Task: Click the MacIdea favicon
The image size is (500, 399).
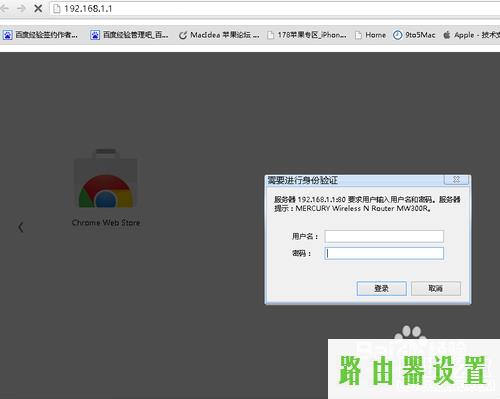Action: coord(183,35)
